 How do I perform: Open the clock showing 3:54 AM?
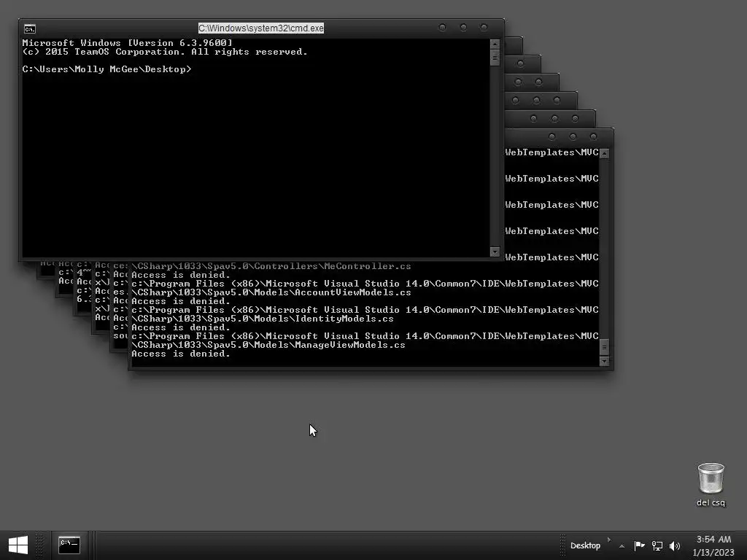point(713,540)
